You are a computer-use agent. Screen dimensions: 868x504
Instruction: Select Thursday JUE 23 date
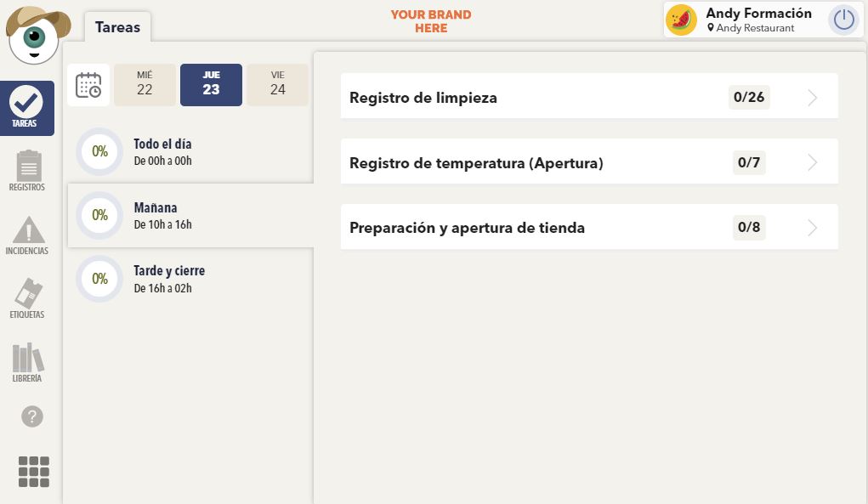pos(211,85)
